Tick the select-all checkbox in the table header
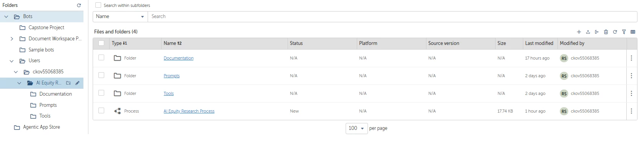644x141 pixels. coord(101,43)
